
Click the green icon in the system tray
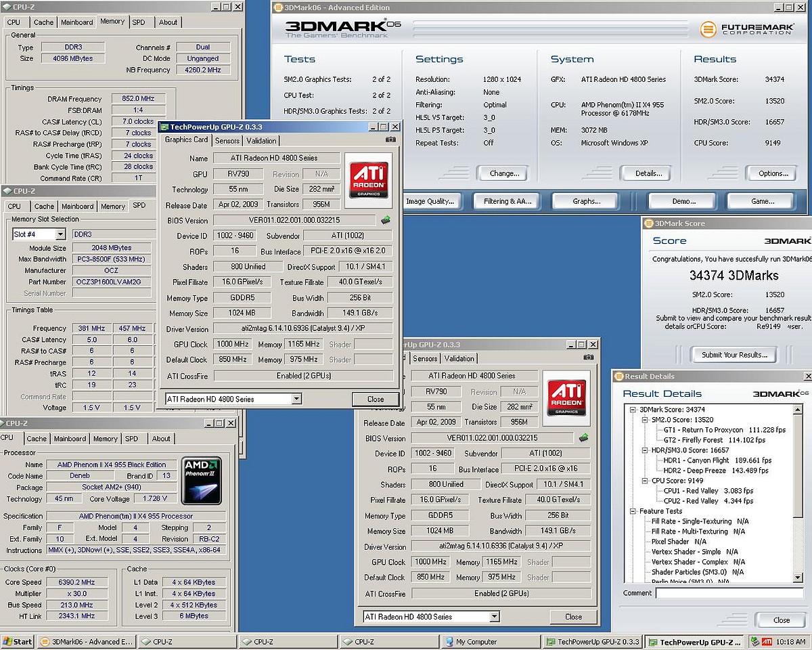(756, 641)
